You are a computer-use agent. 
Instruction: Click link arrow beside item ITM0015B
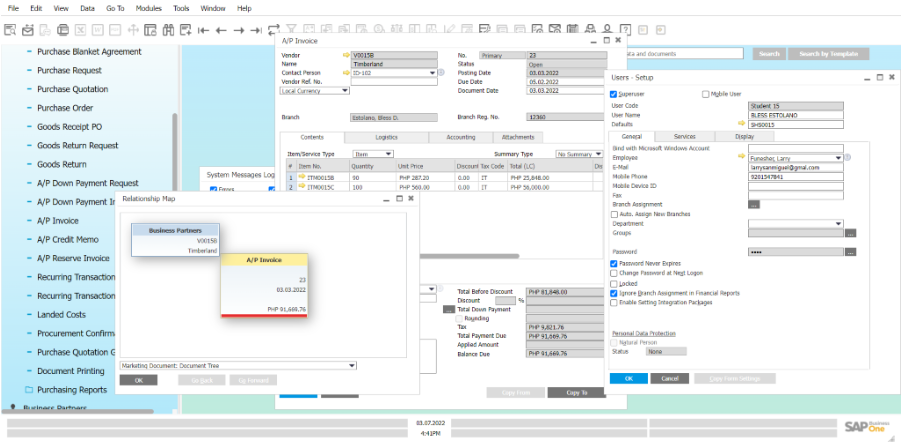(x=302, y=177)
